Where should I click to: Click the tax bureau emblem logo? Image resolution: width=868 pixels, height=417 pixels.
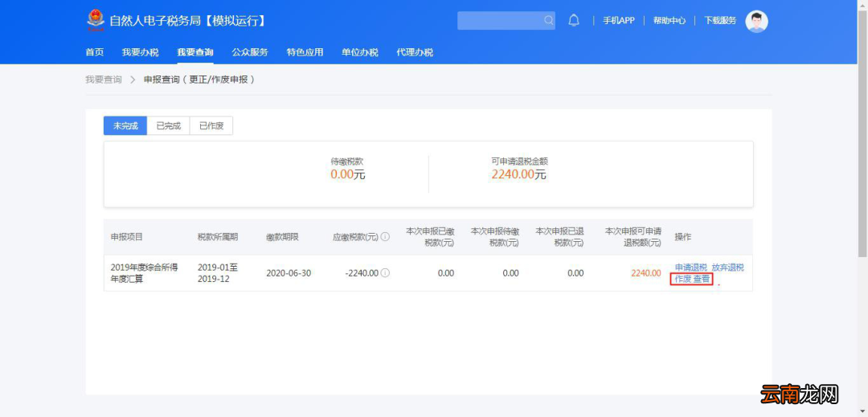coord(95,21)
